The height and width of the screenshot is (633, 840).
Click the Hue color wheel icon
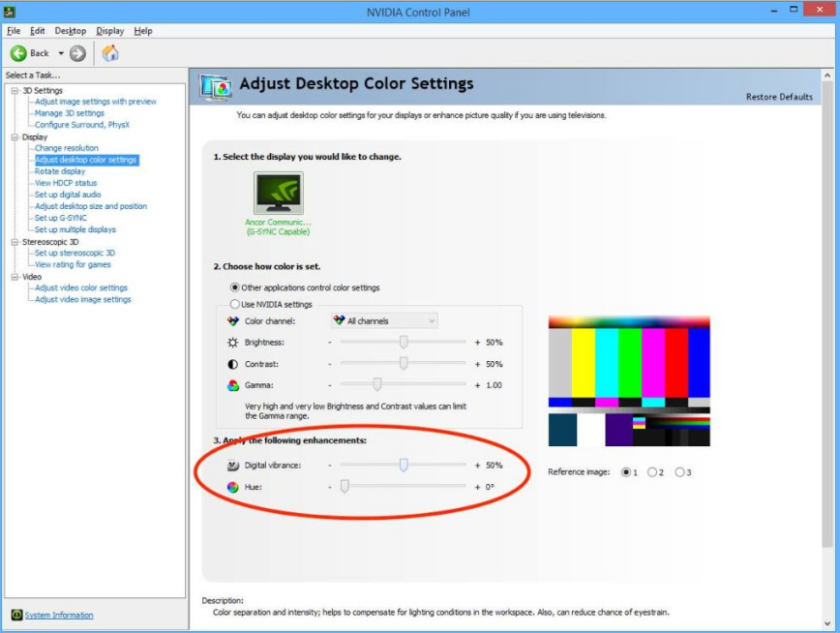[x=232, y=487]
